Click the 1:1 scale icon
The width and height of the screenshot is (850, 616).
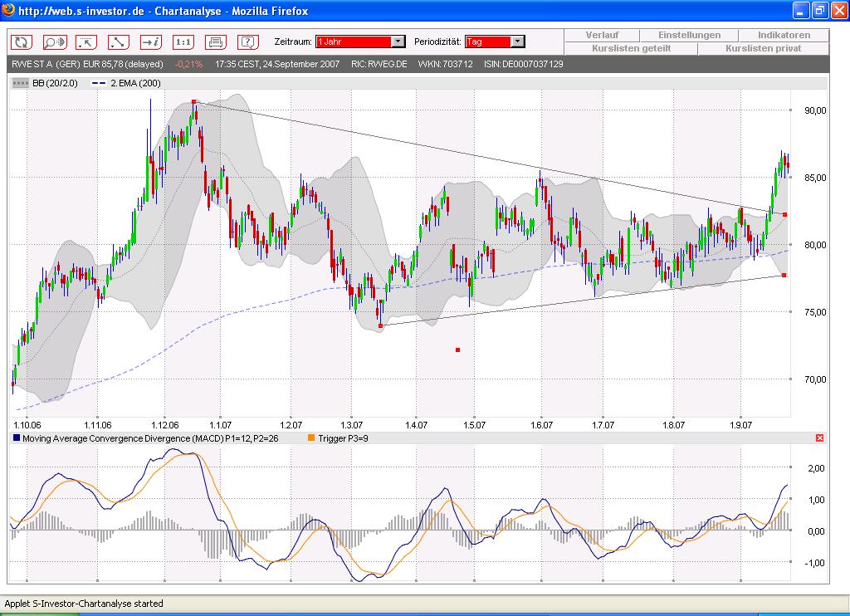click(182, 41)
